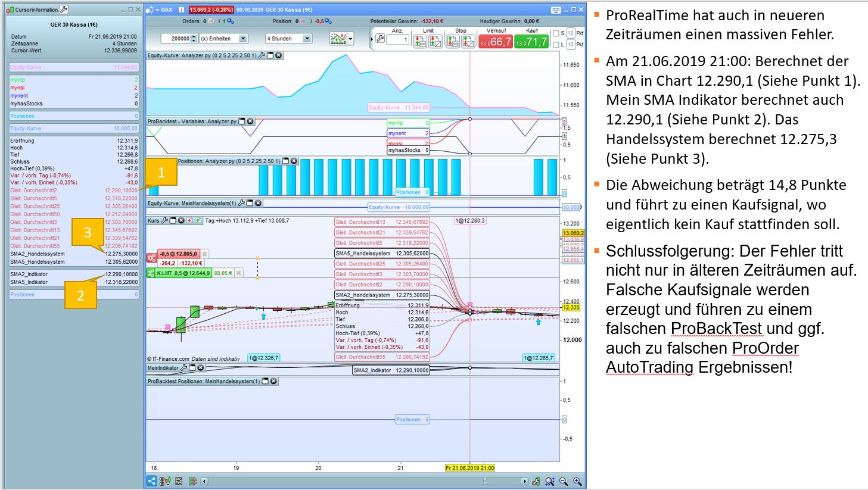
Task: Open the on-screen keyboard icon in DAX title bar
Action: pos(556,10)
